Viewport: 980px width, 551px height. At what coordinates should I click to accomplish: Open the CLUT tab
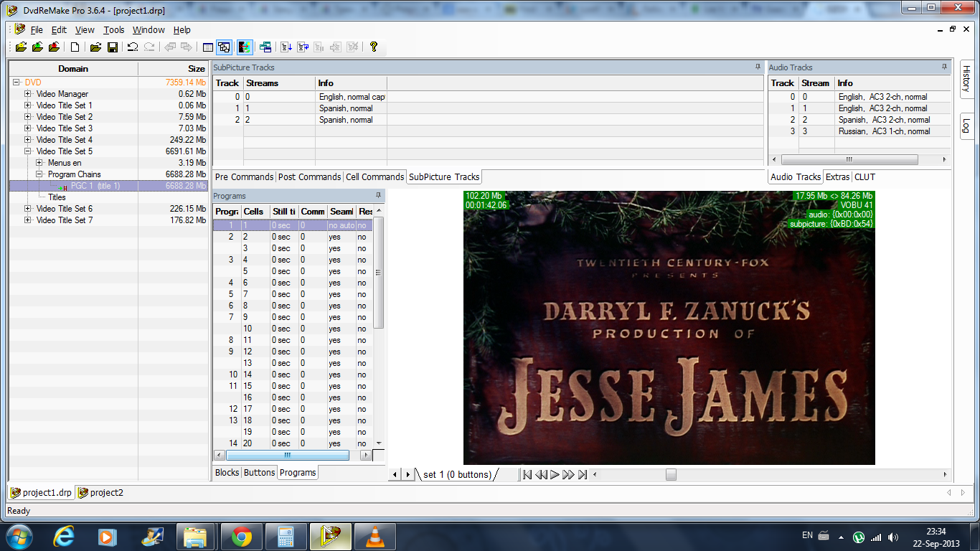pos(864,177)
